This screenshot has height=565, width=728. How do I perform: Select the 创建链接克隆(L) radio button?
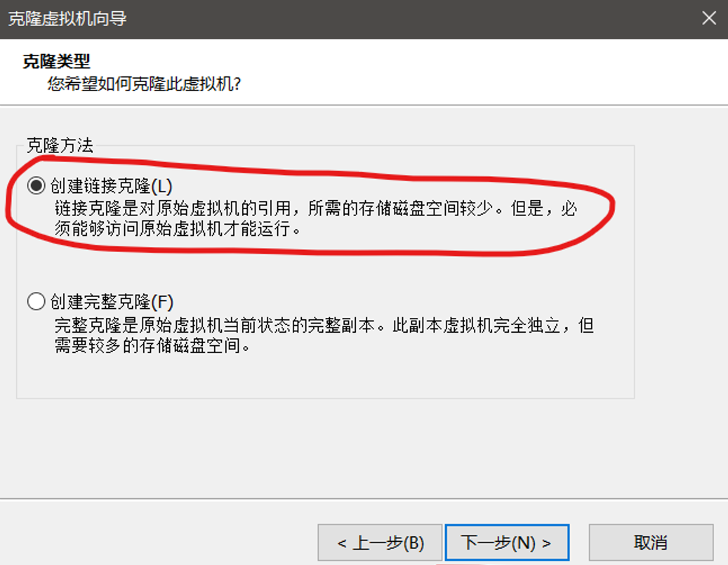pos(37,186)
